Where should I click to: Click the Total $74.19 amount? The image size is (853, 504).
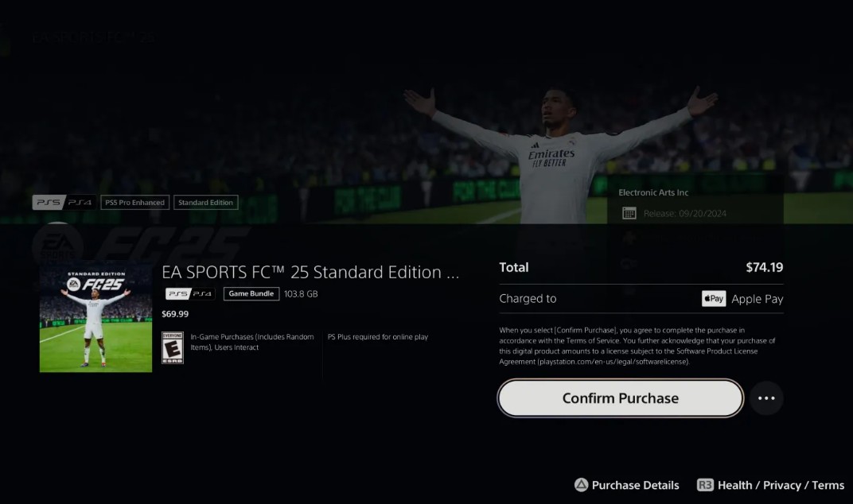pos(765,267)
